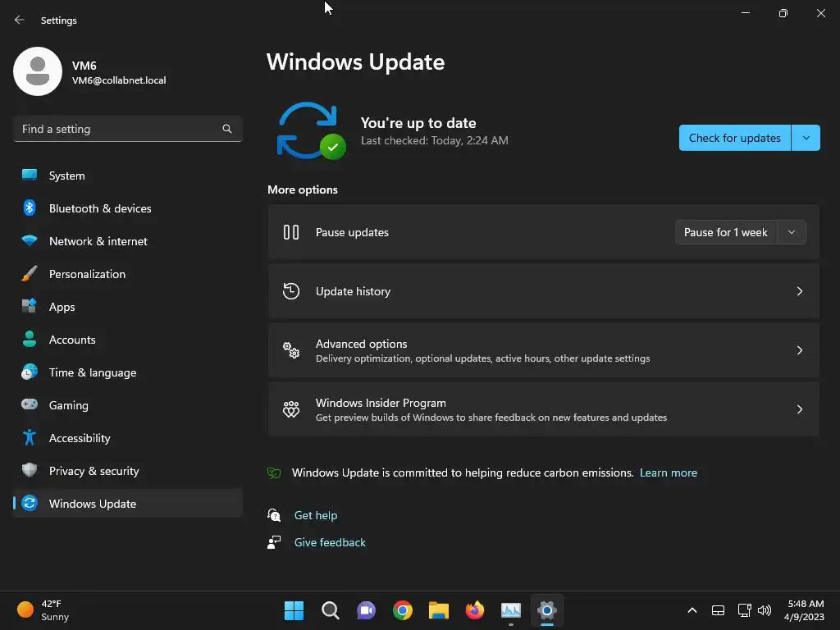The width and height of the screenshot is (840, 630).
Task: Click the green leaf carbon emissions icon
Action: (274, 472)
